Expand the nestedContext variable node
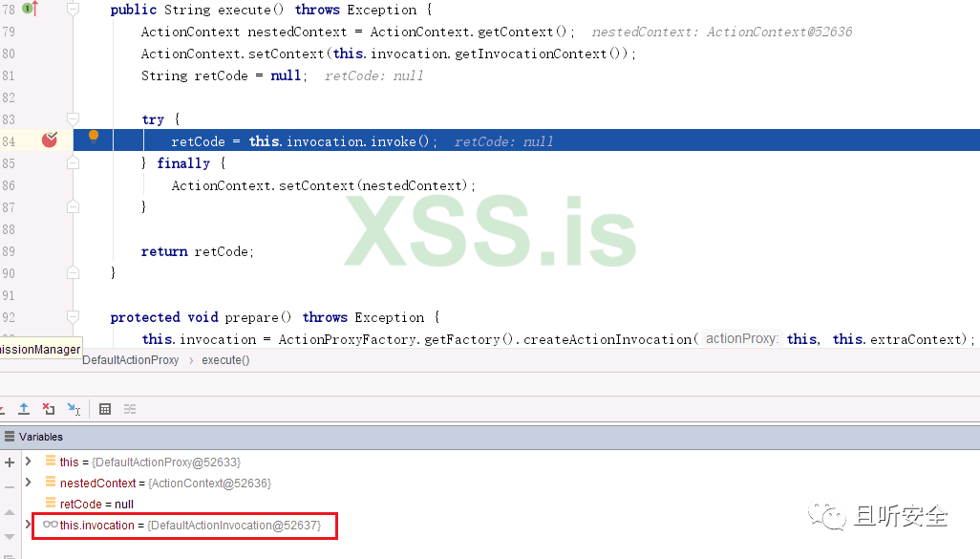Image resolution: width=980 pixels, height=559 pixels. point(28,483)
